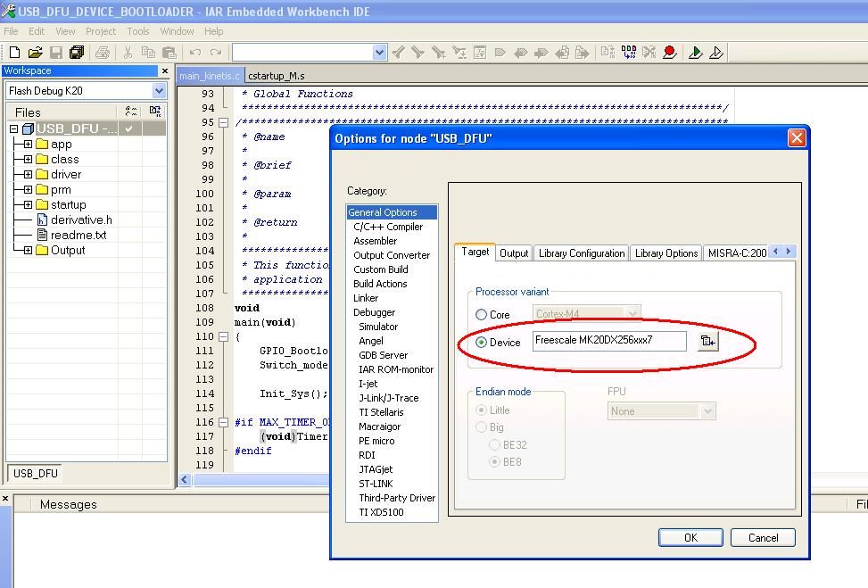Image resolution: width=868 pixels, height=588 pixels.
Task: Click the Go To line icon
Action: click(x=480, y=53)
